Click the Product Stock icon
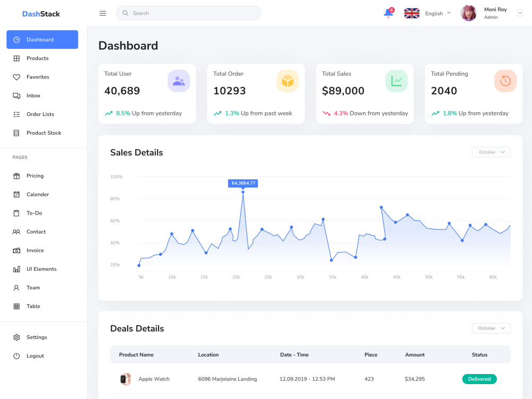This screenshot has height=399, width=532. point(16,133)
